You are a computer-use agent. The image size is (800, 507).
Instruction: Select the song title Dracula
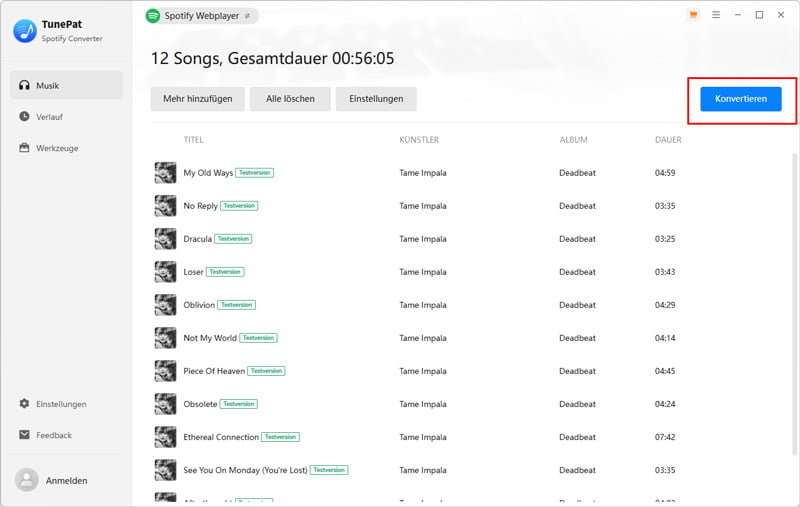click(x=197, y=239)
